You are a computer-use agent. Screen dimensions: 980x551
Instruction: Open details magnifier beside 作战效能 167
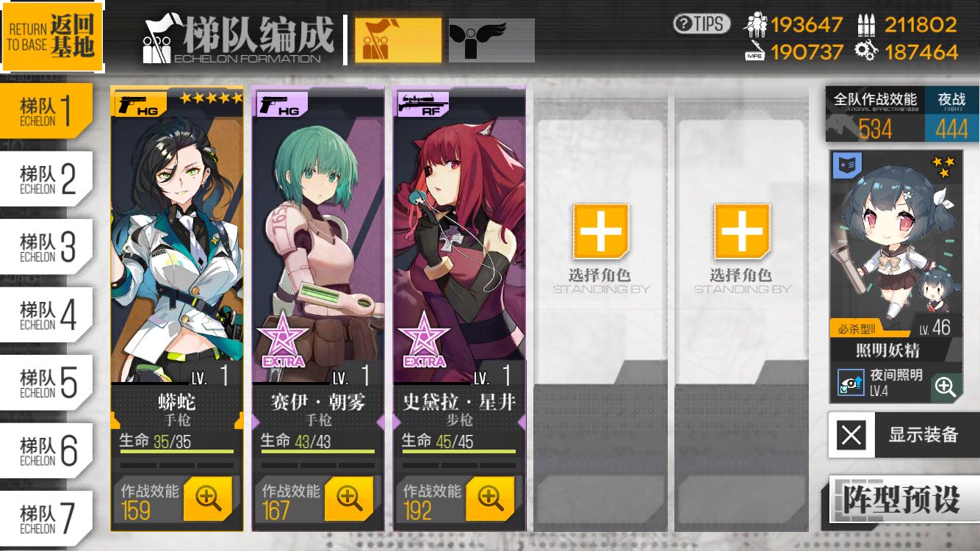pos(349,498)
